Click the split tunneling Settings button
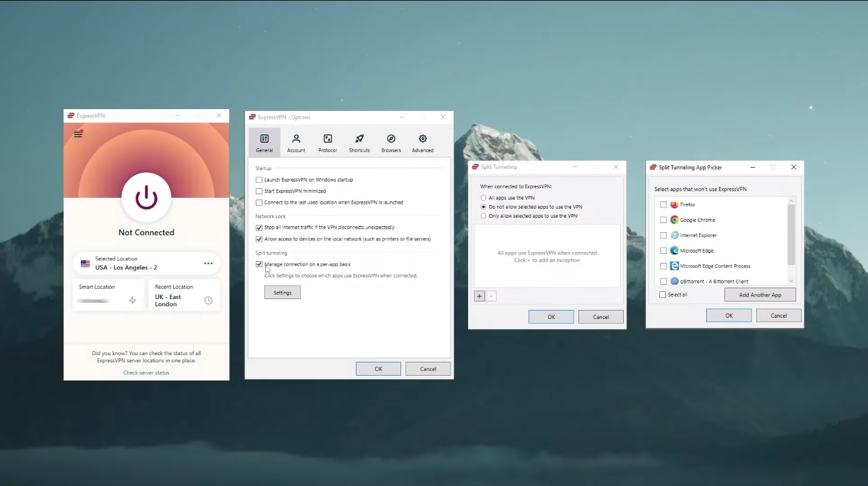The height and width of the screenshot is (486, 868). pyautogui.click(x=282, y=292)
